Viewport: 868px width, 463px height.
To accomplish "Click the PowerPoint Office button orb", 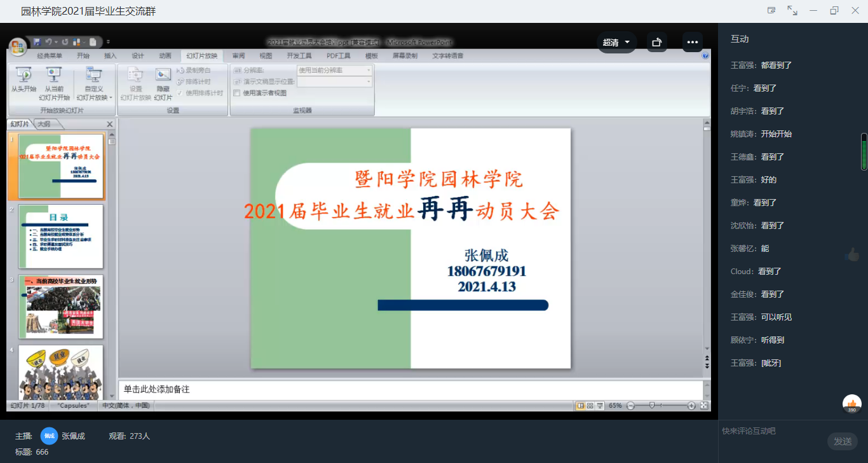I will 18,46.
